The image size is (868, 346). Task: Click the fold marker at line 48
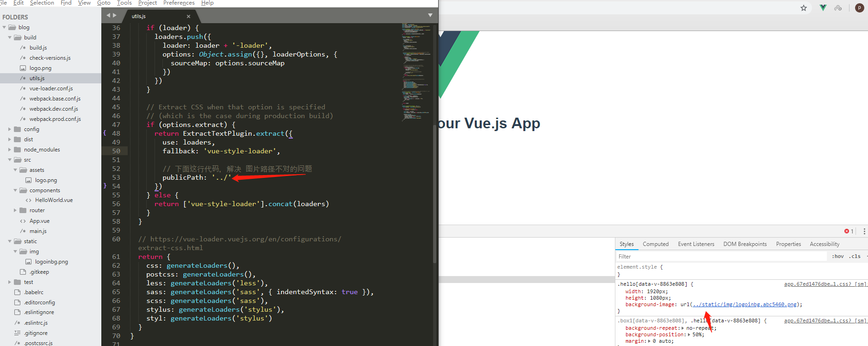click(x=105, y=133)
